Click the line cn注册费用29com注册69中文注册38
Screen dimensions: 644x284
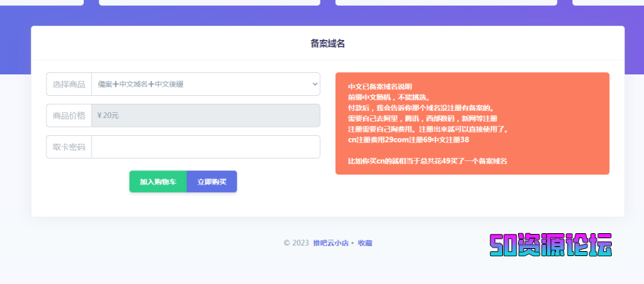[x=409, y=140]
